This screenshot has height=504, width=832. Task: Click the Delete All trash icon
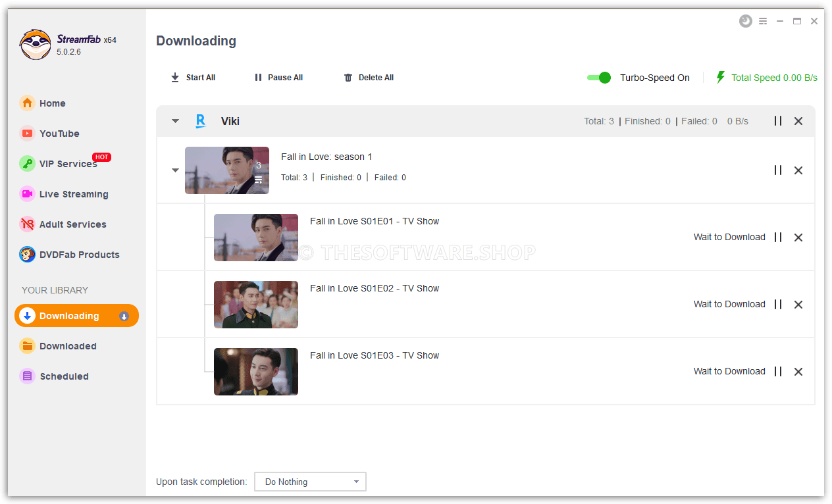coord(348,78)
